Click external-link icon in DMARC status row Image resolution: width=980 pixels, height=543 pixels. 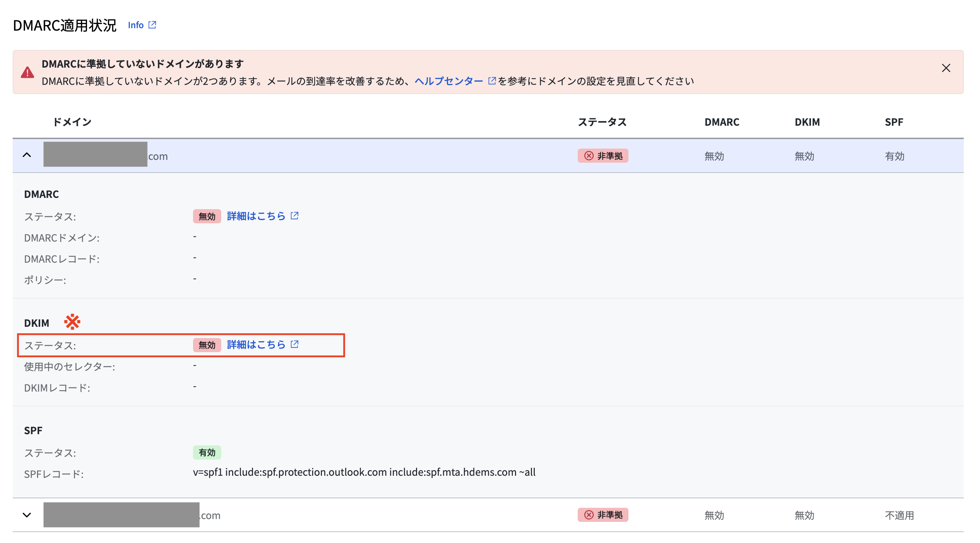point(294,216)
